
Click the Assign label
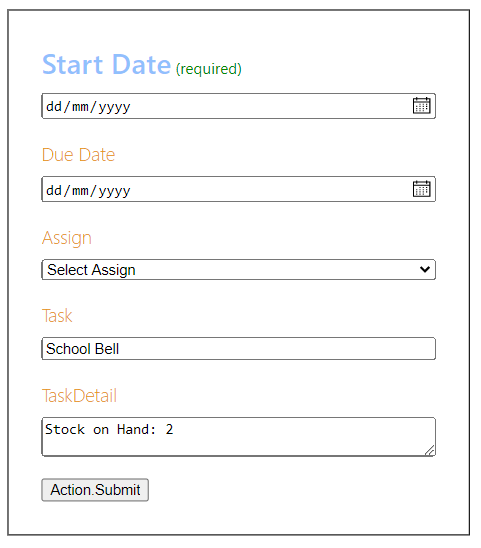click(x=67, y=238)
